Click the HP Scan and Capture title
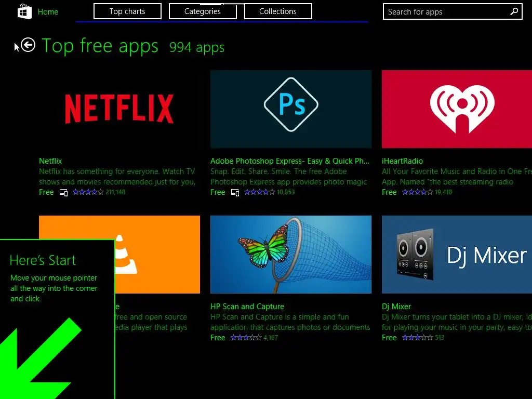The height and width of the screenshot is (399, 532). point(247,307)
